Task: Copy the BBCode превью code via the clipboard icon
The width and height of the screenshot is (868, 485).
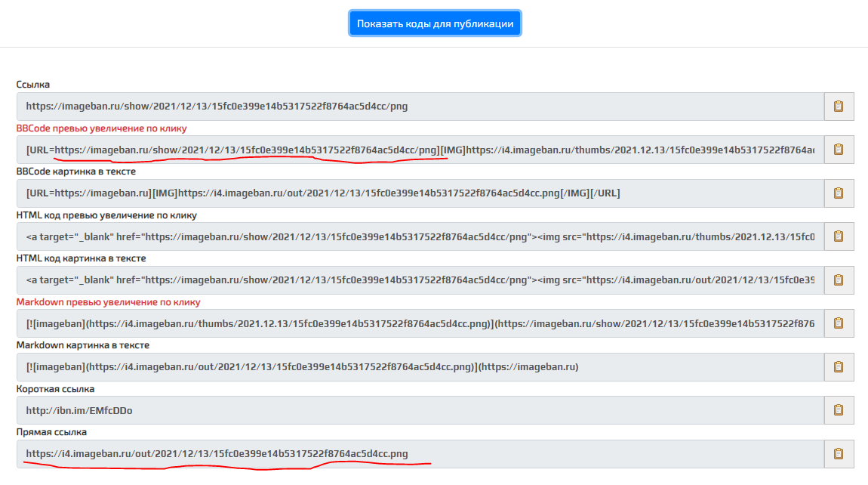Action: click(838, 150)
